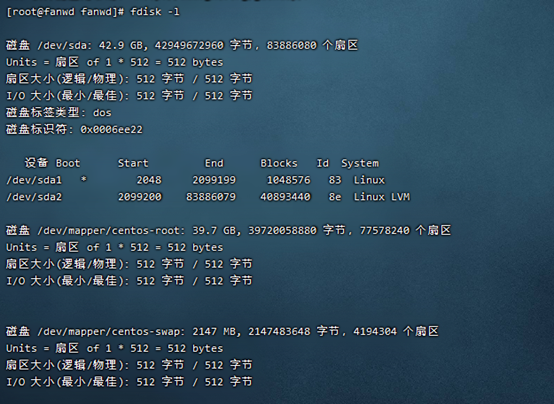Click the '42.9 GB,' size value
This screenshot has height=404, width=554.
(124, 46)
